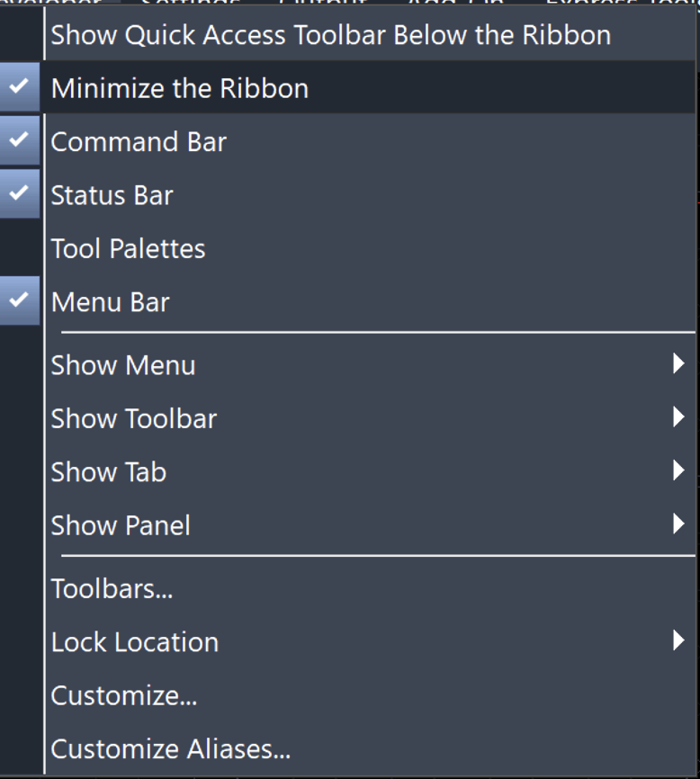Expand the Show Menu submenu arrow
This screenshot has height=779, width=700.
[x=678, y=364]
